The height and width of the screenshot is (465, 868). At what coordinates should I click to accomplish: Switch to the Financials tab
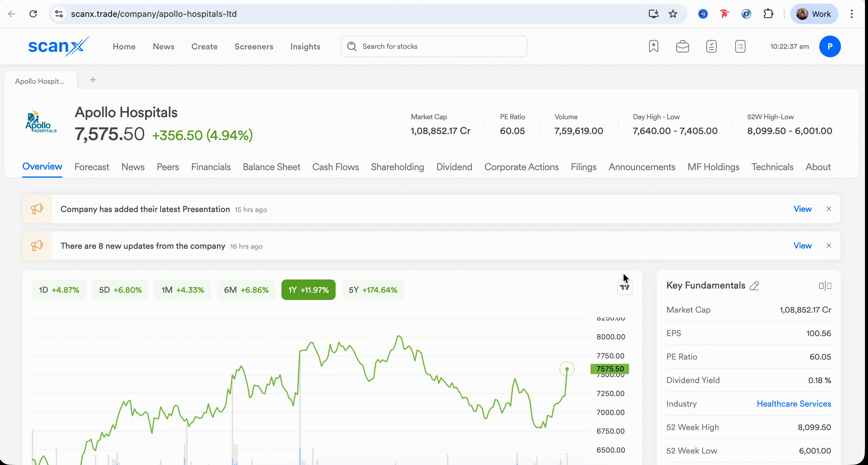211,167
